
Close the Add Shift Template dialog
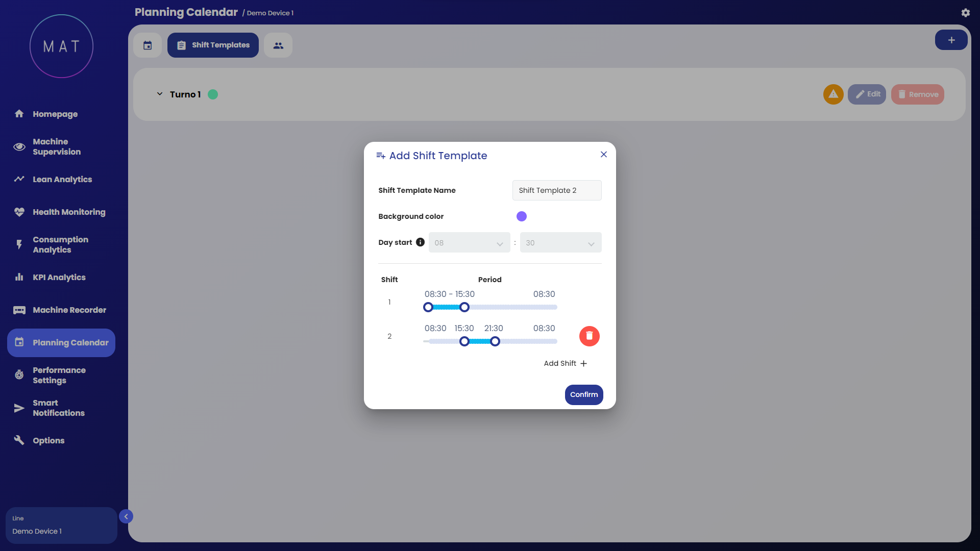(603, 155)
